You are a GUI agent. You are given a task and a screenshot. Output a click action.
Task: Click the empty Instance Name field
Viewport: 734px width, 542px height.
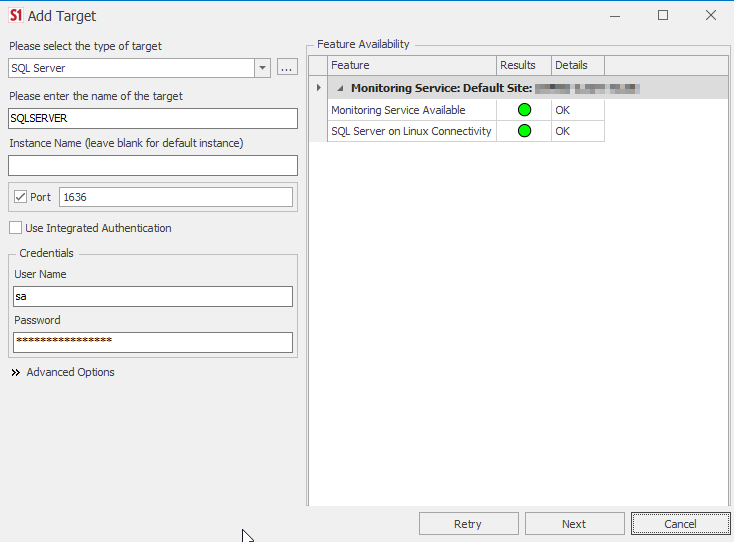(x=153, y=166)
